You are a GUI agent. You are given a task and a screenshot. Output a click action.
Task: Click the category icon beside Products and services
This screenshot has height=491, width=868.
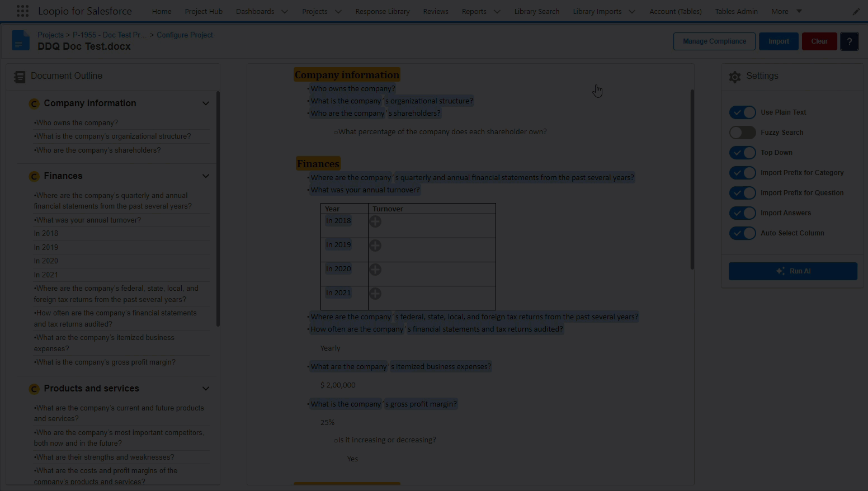[34, 389]
